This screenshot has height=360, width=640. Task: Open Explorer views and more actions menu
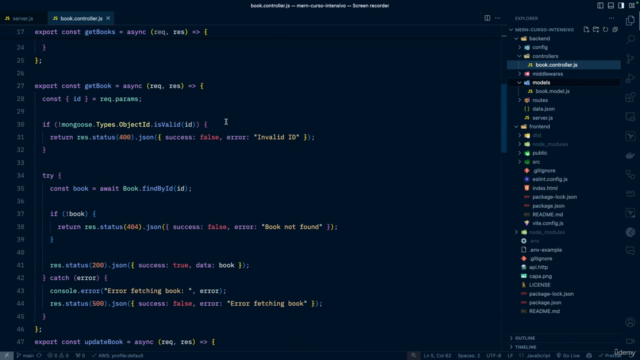click(611, 18)
